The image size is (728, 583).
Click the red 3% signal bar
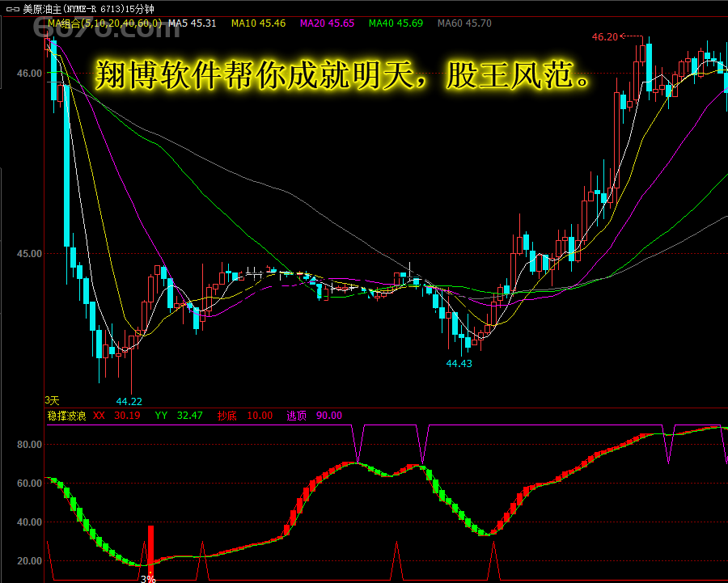(x=150, y=552)
